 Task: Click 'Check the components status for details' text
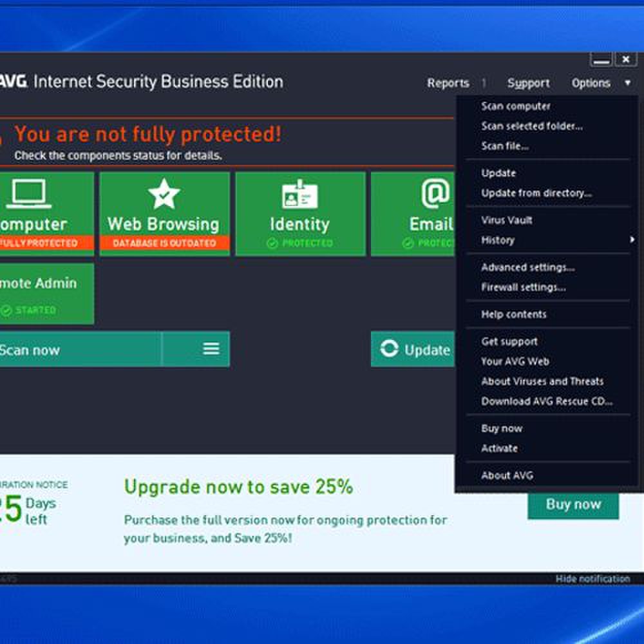coord(118,156)
